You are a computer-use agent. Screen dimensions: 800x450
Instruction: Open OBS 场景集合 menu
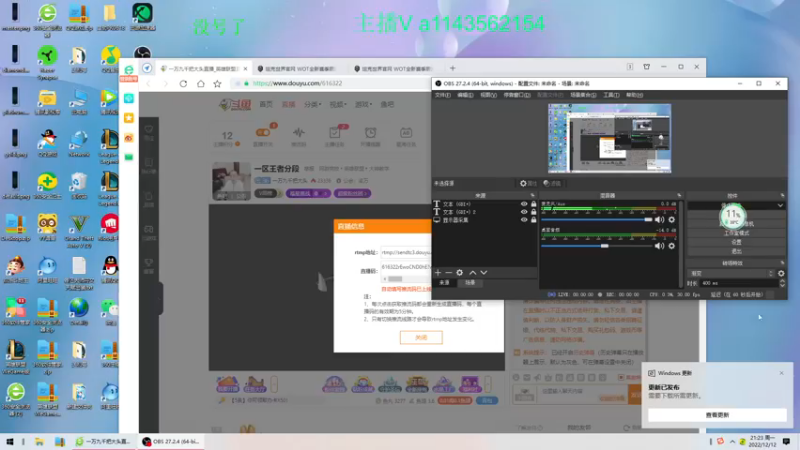(583, 95)
